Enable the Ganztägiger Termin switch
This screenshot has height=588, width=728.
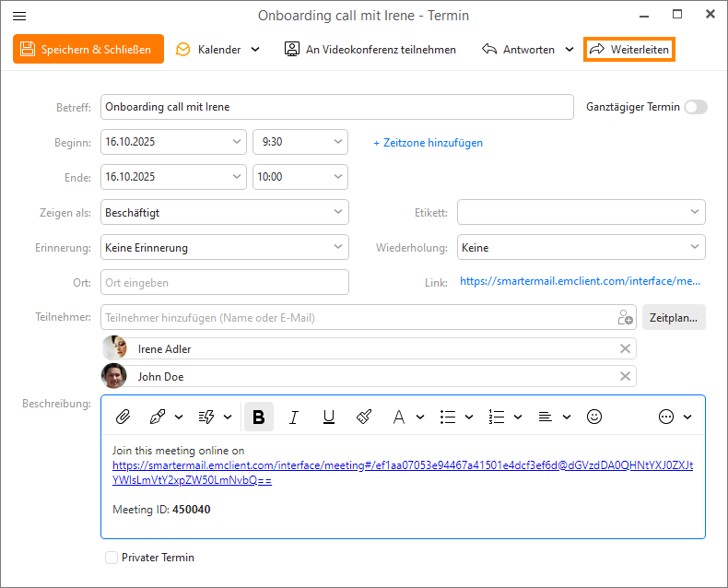pos(696,107)
